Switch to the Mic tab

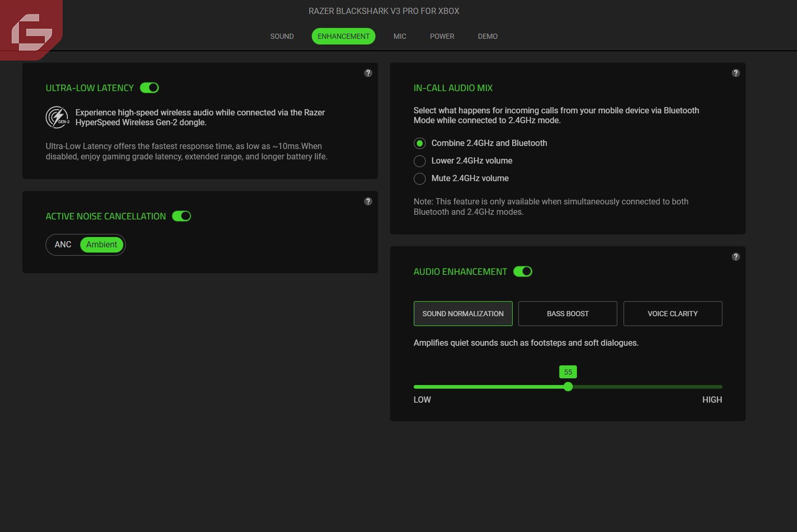click(x=400, y=36)
